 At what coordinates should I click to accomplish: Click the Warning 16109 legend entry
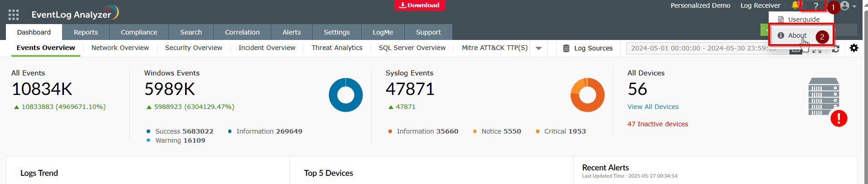(176, 140)
